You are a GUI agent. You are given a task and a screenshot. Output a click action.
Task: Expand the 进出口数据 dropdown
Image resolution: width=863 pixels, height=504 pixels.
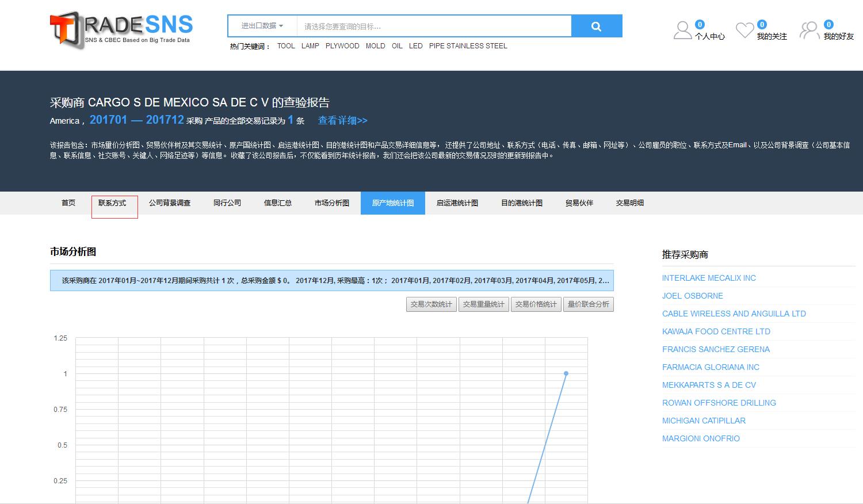262,26
